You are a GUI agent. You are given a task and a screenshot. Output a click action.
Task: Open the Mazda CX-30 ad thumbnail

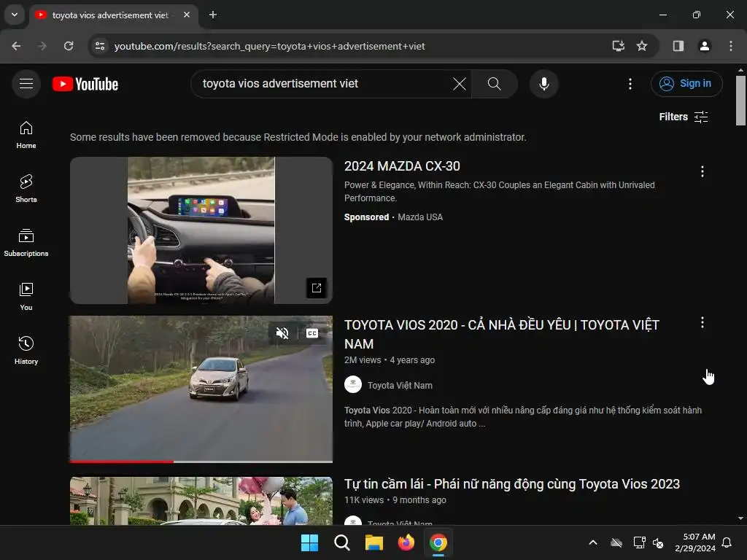(201, 230)
